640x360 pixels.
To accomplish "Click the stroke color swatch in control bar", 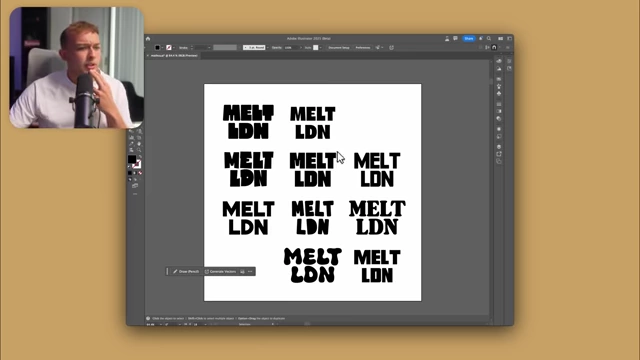I will (169, 48).
